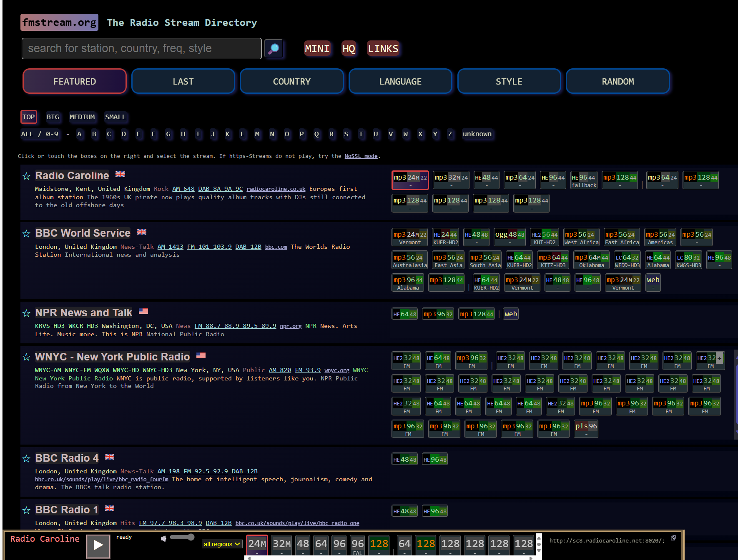Select NPR HE 64 48 stream
The image size is (738, 560).
[404, 314]
